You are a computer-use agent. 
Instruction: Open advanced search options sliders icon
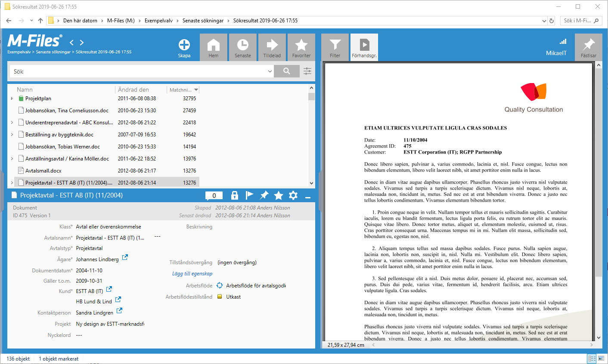[x=307, y=71]
